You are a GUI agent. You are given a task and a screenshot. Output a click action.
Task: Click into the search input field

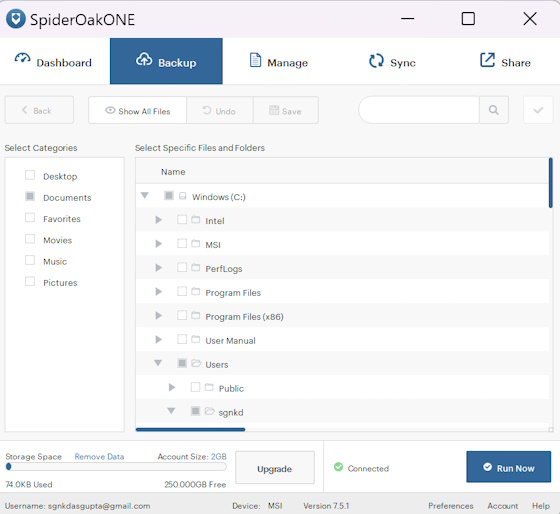pyautogui.click(x=419, y=110)
